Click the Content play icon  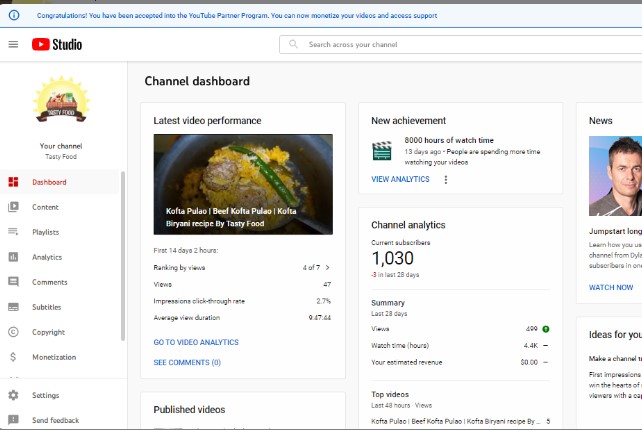point(13,207)
